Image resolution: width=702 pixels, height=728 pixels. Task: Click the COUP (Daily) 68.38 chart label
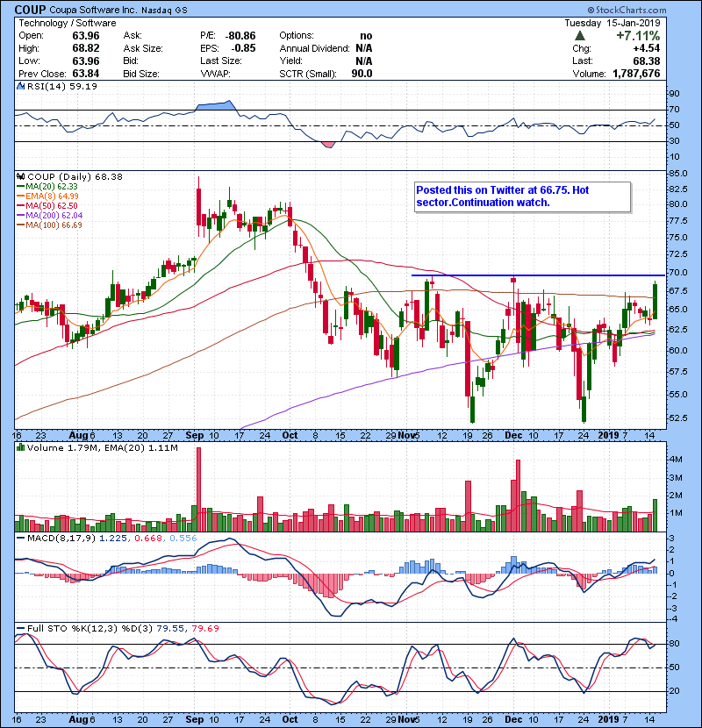click(75, 176)
